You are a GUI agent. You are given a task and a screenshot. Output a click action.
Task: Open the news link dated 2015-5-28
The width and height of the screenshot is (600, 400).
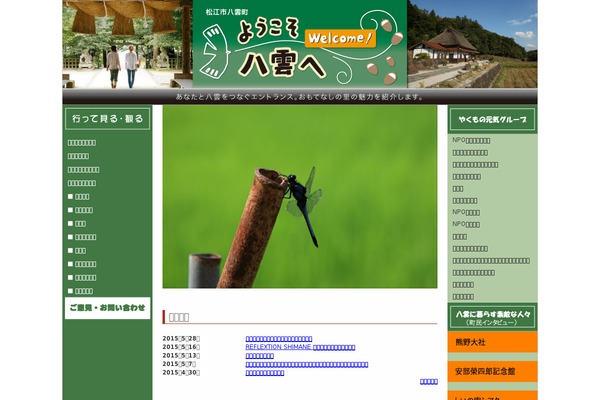click(279, 339)
